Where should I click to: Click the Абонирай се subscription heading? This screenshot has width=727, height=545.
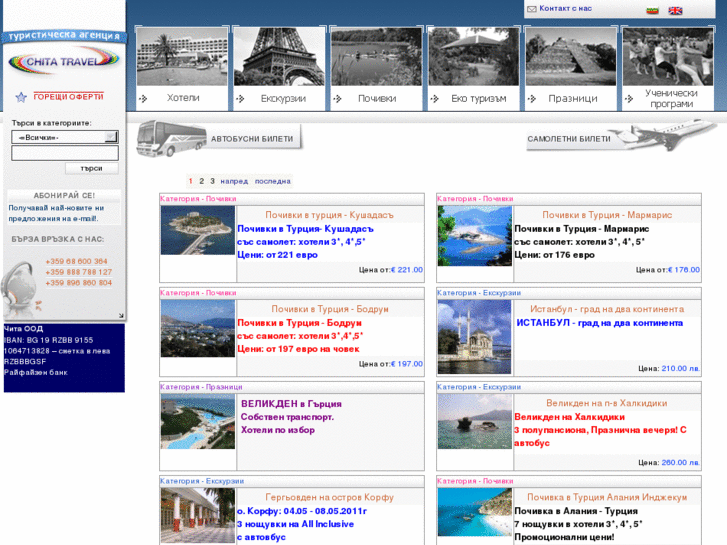point(65,195)
